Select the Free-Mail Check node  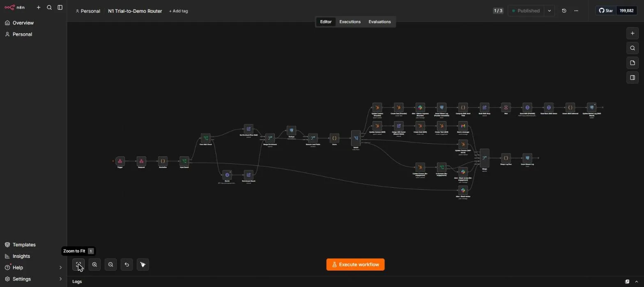pos(206,138)
